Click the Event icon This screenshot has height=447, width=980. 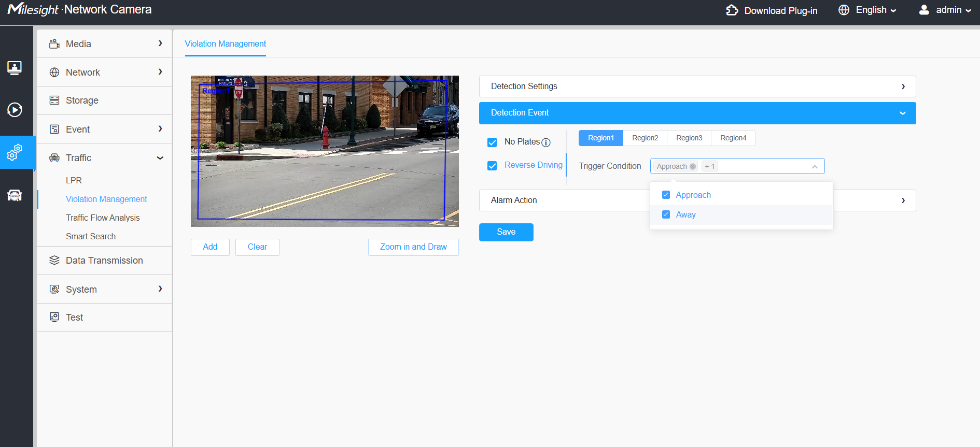click(54, 129)
